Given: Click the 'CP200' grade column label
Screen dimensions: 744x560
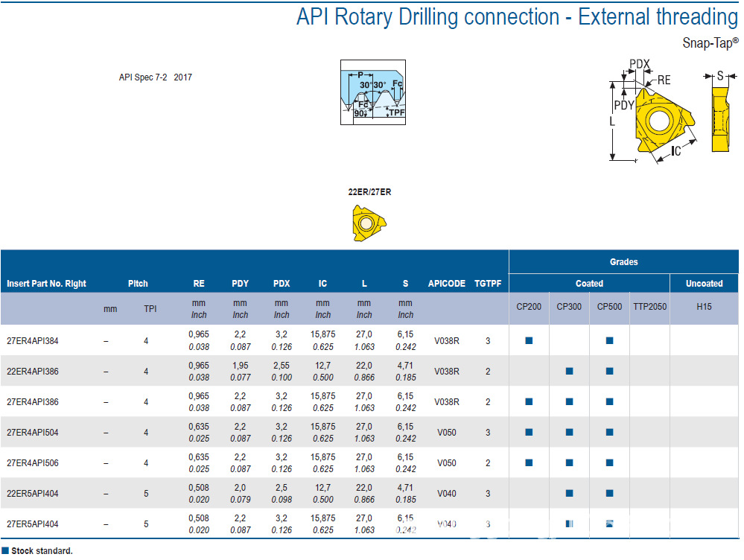Looking at the screenshot, I should pyautogui.click(x=529, y=307).
